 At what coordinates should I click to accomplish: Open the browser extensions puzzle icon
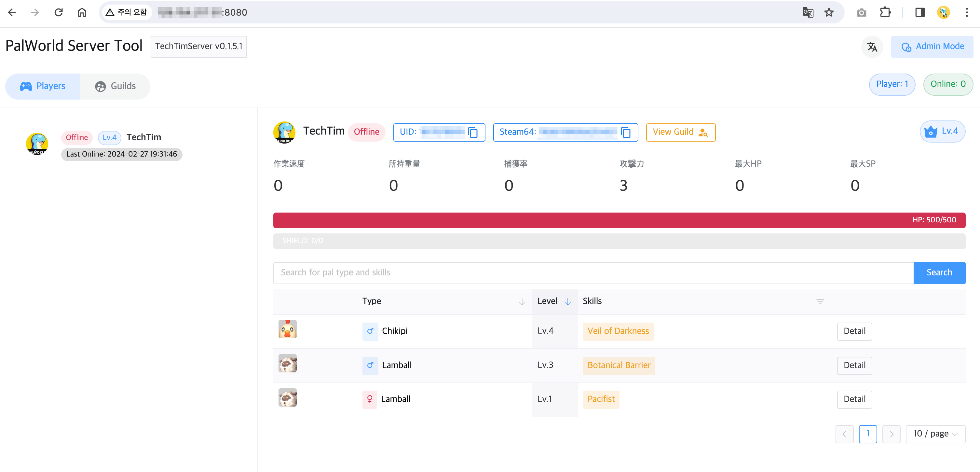click(885, 13)
